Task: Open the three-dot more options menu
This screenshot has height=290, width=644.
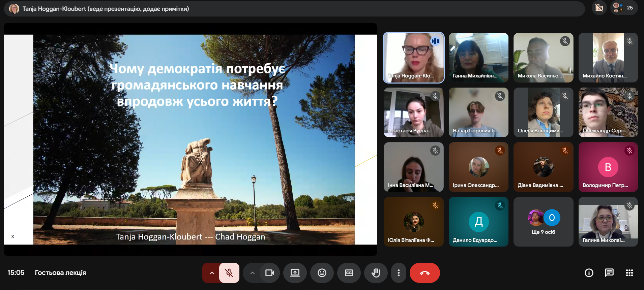Action: coord(399,273)
